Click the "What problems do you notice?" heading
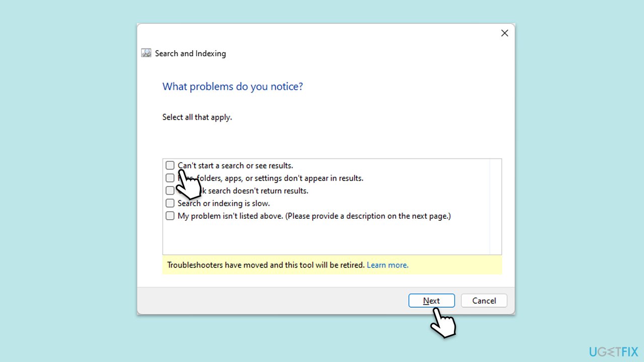644x362 pixels. (232, 86)
